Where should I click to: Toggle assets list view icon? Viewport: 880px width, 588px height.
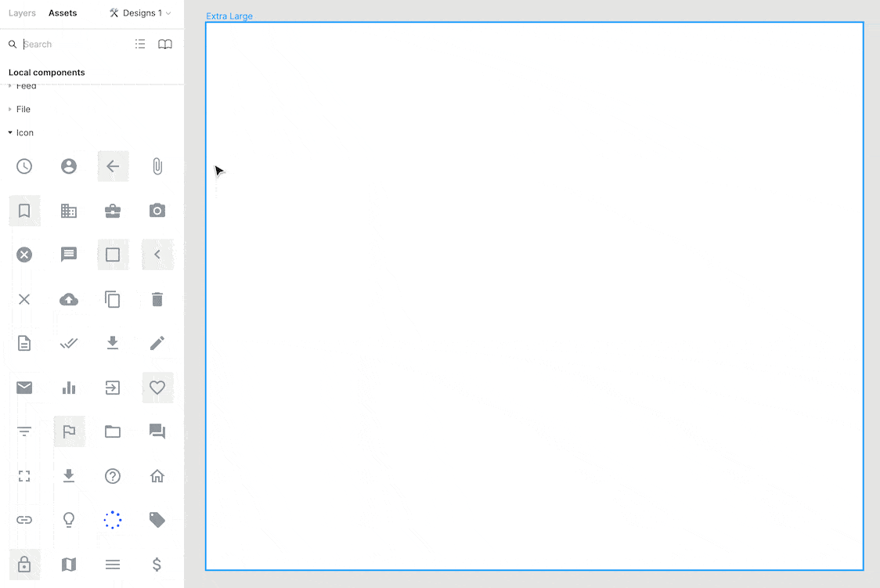[x=140, y=44]
